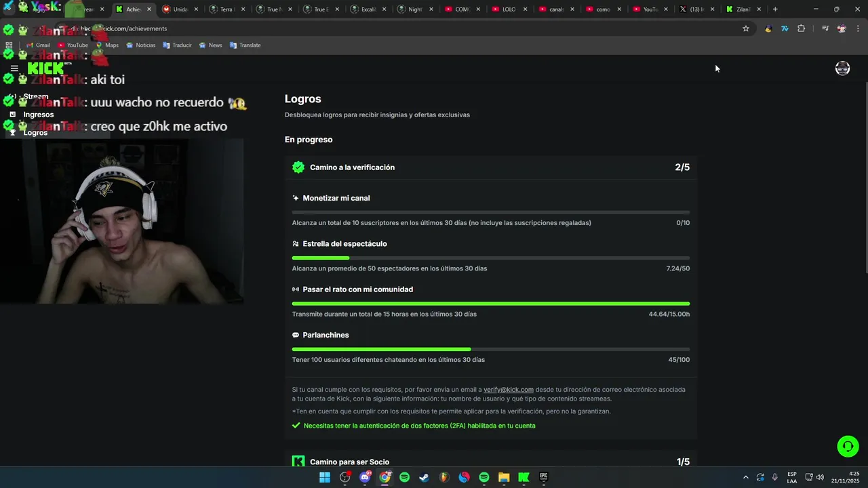868x488 pixels.
Task: Open the Traducir bookmark
Action: click(x=177, y=45)
